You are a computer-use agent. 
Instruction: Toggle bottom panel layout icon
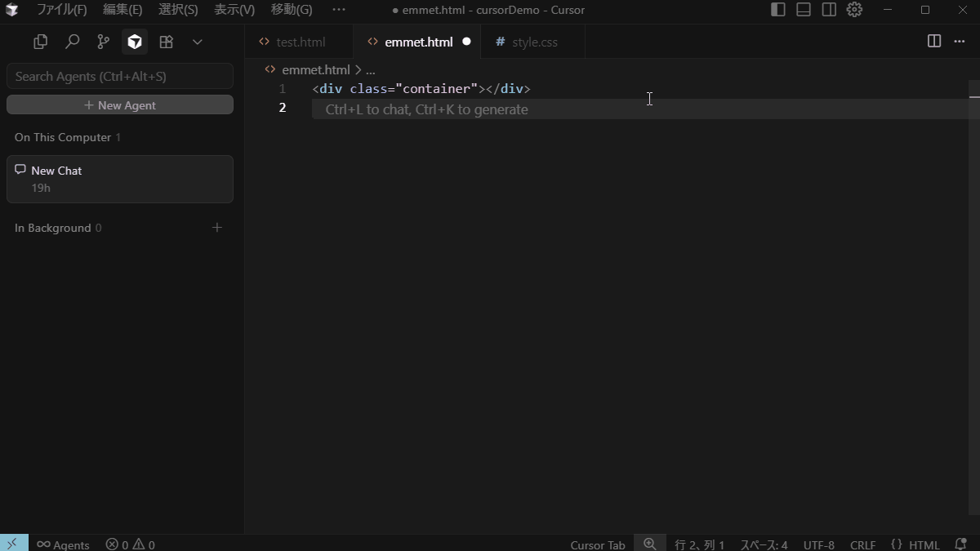click(x=804, y=10)
